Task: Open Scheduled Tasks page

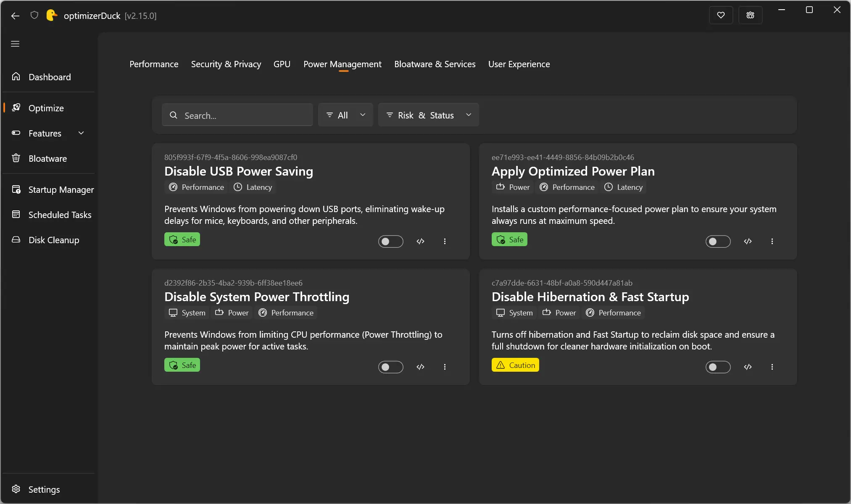Action: point(49,215)
